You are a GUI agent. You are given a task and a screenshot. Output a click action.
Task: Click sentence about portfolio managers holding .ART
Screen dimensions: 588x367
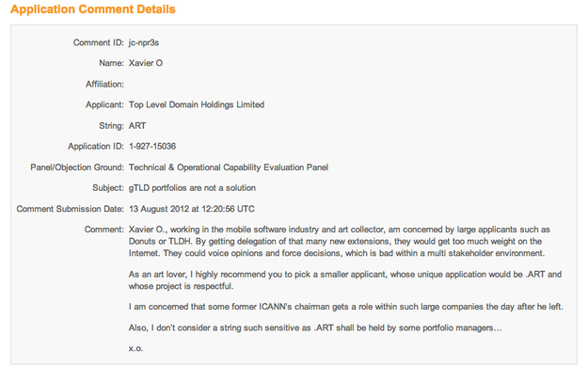pos(315,328)
